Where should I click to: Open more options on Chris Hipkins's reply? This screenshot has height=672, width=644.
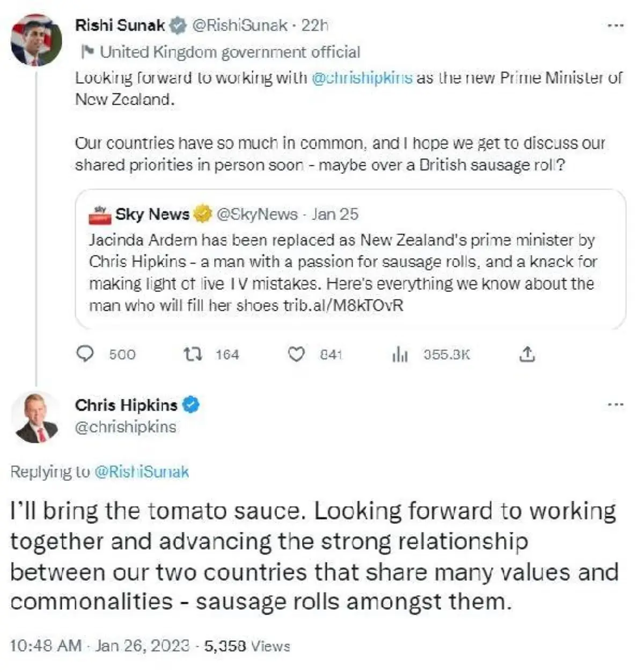coord(616,404)
